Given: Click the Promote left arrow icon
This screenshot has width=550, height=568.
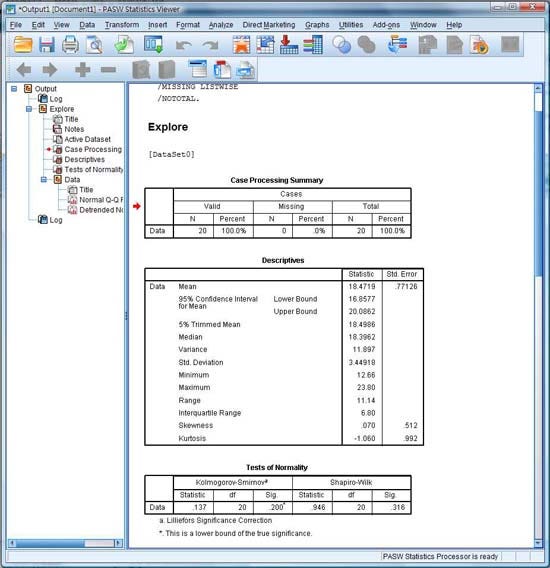Looking at the screenshot, I should 24,70.
